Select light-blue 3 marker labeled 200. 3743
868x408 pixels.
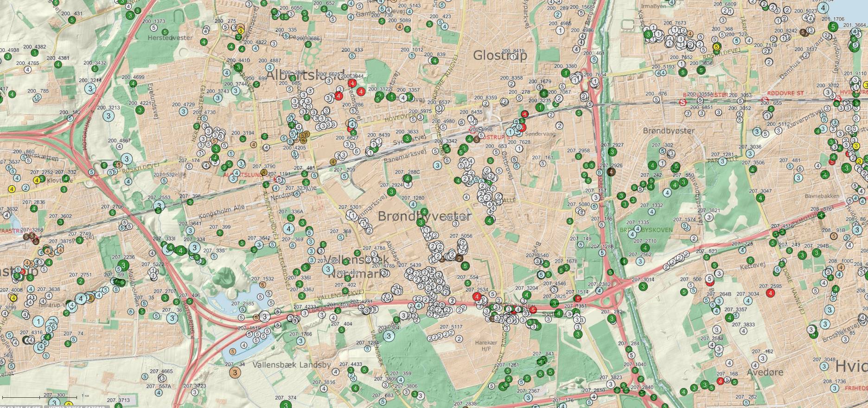(x=218, y=98)
